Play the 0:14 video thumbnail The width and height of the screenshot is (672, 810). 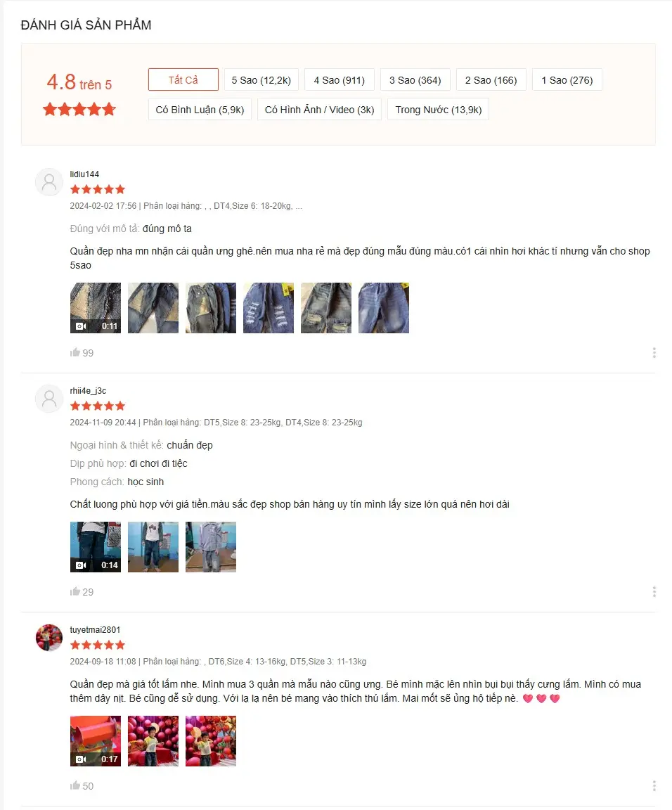(x=96, y=547)
